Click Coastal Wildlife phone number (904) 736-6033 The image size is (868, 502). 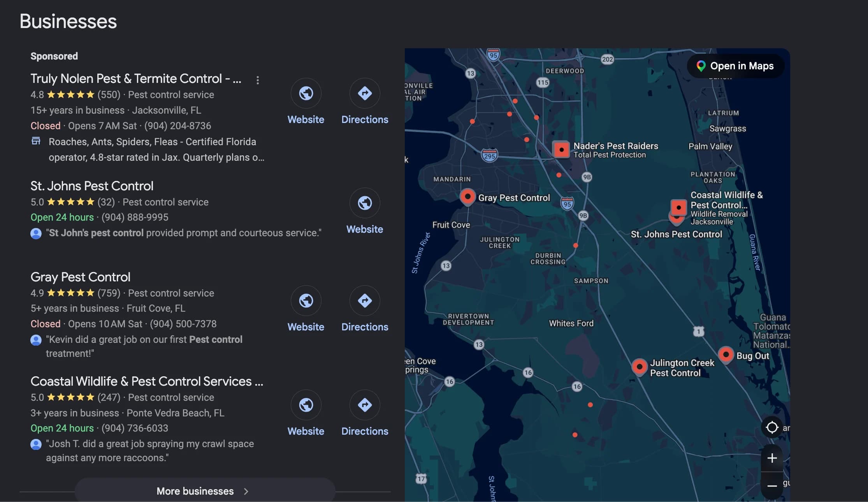135,428
